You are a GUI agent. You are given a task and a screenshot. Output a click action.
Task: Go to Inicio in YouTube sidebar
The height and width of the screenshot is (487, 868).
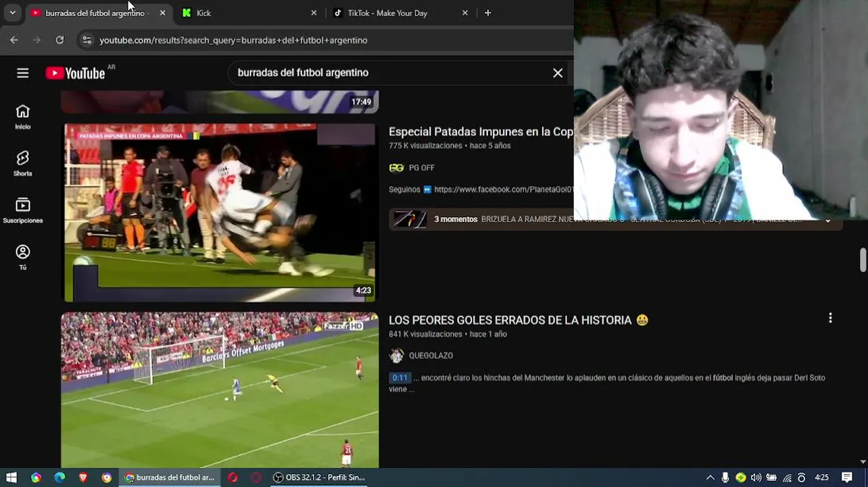point(23,117)
